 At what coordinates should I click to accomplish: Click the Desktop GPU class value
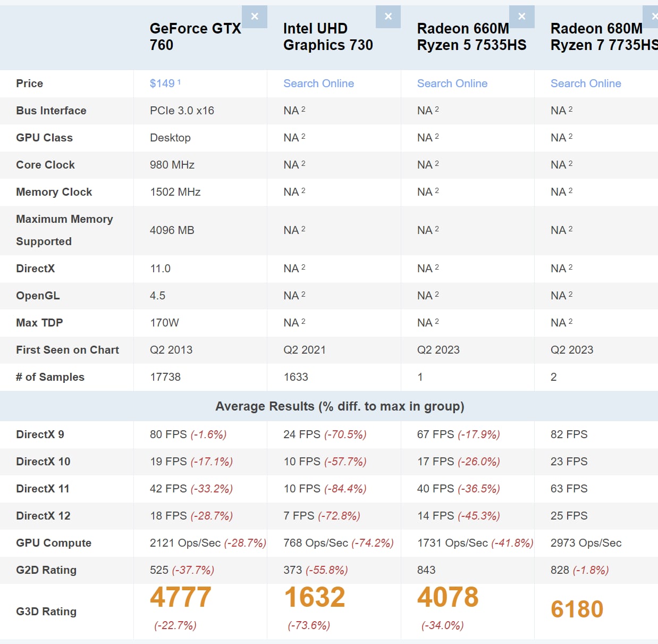170,138
